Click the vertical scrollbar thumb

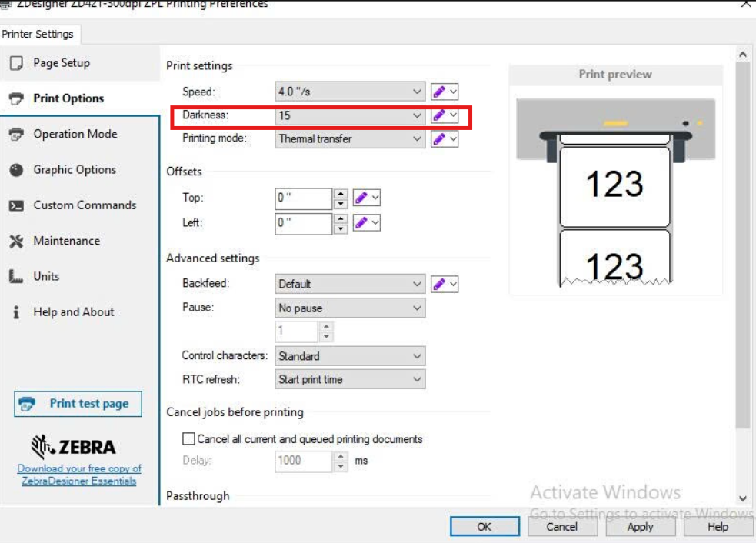742,246
